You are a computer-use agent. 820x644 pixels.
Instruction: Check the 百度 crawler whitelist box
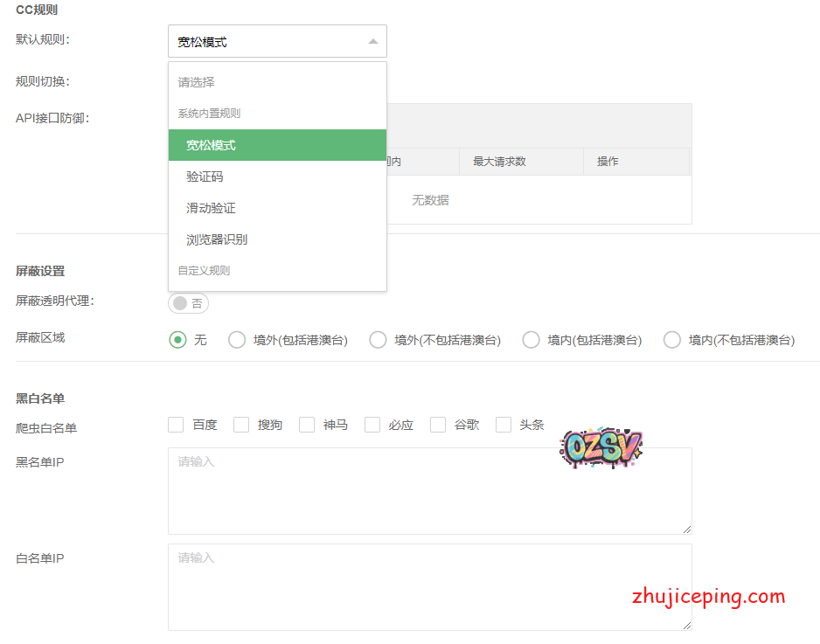(x=176, y=425)
